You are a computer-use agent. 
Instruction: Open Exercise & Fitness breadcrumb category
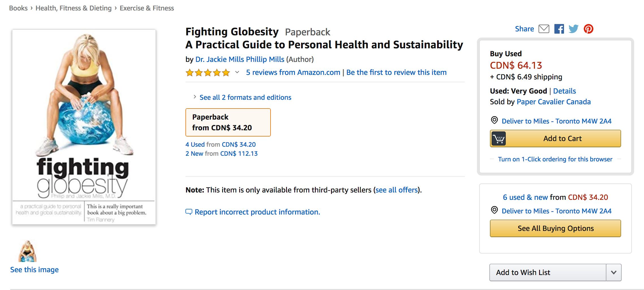click(x=147, y=8)
